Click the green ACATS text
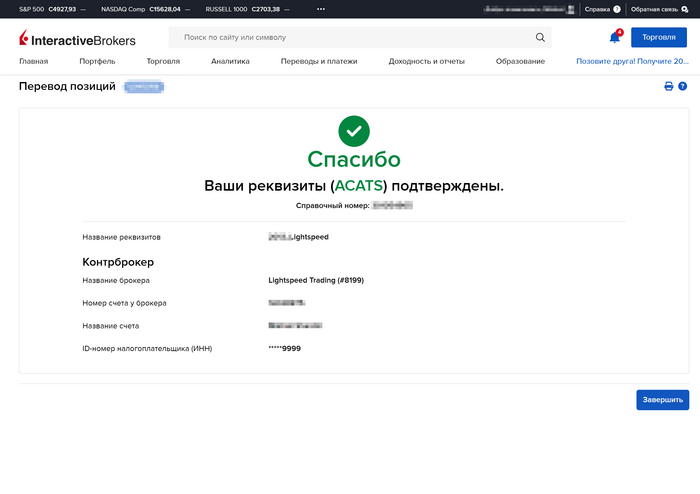700x494 pixels. point(359,186)
